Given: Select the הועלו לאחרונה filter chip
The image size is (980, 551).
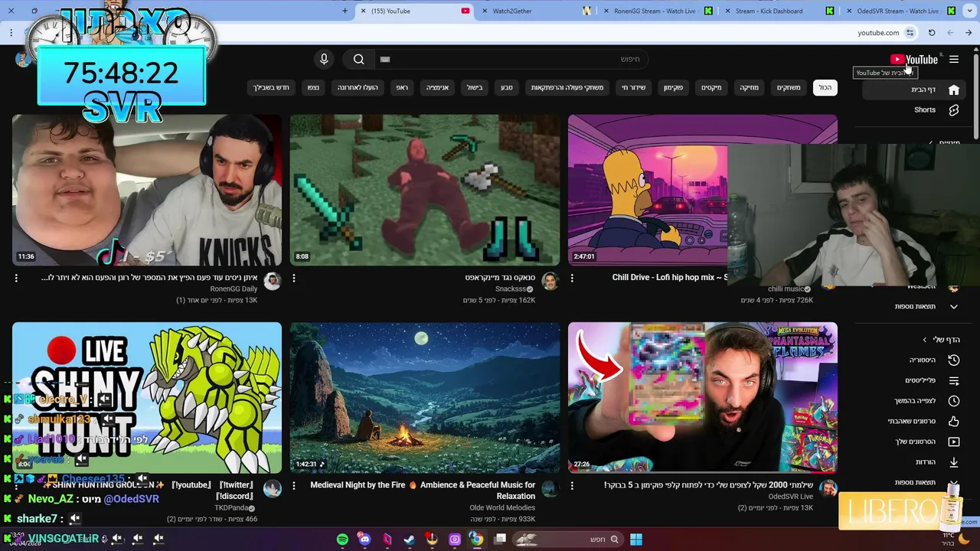Looking at the screenshot, I should (358, 87).
